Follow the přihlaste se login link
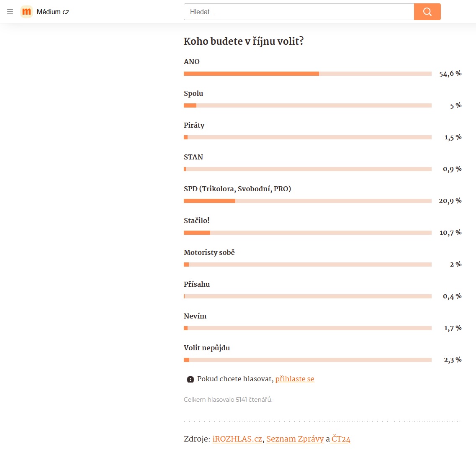 pos(294,379)
